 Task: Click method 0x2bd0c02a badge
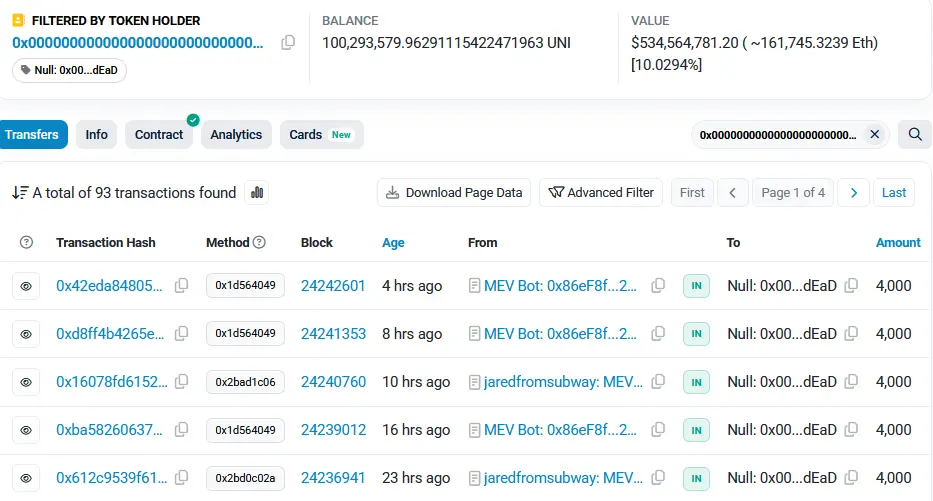[x=245, y=478]
